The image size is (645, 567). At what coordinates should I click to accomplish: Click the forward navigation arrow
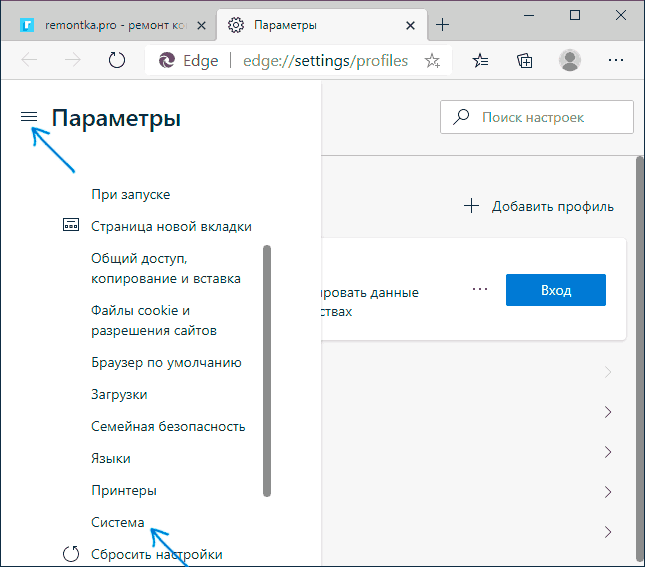point(73,60)
